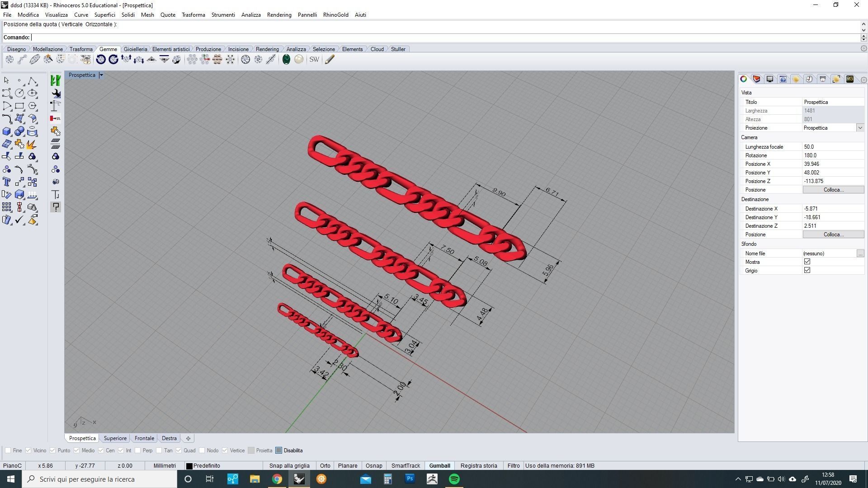Click Colloca button for destination position

click(833, 235)
